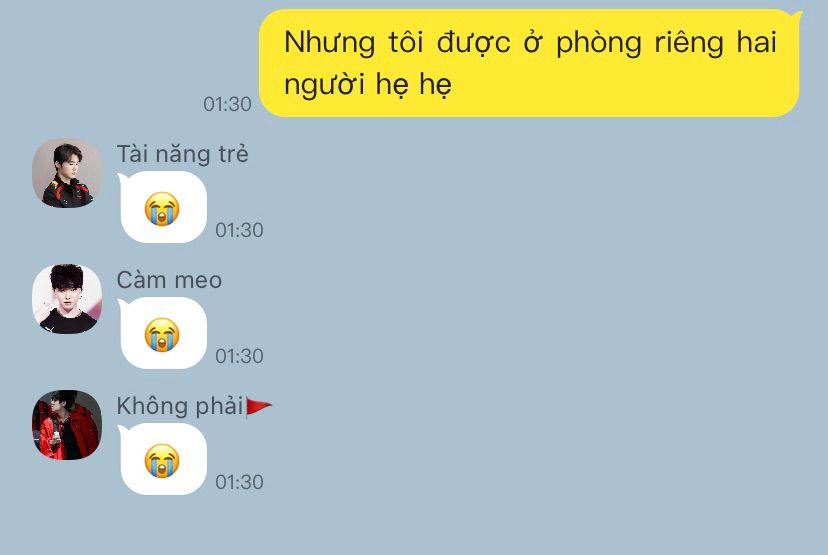Screen dimensions: 828x555
Task: Click the crying emoji from Càm meo
Action: coord(162,334)
